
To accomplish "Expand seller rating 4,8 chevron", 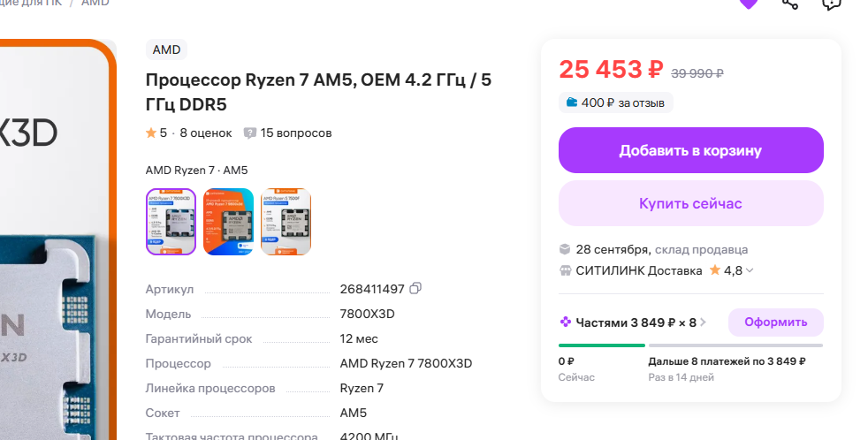I will 750,270.
